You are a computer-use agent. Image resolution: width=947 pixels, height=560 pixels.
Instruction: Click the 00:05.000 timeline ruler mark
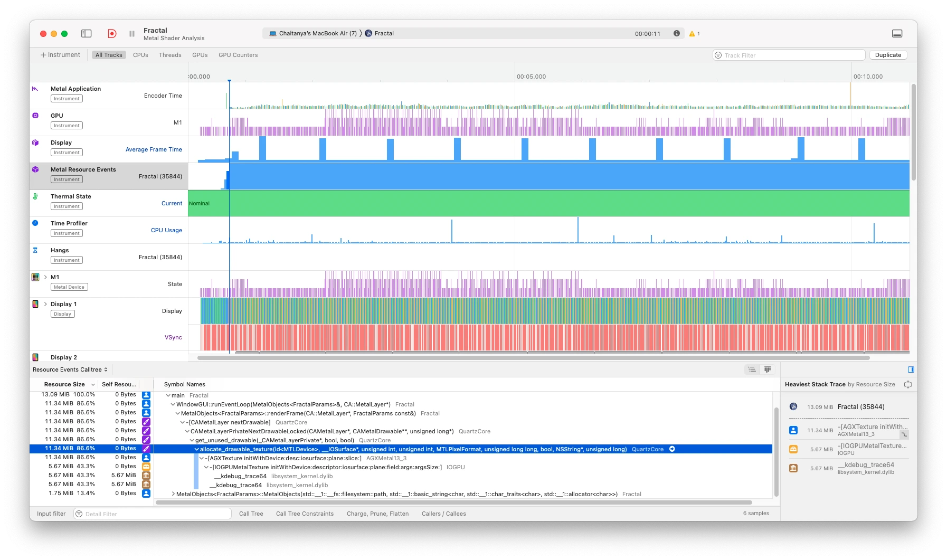531,77
